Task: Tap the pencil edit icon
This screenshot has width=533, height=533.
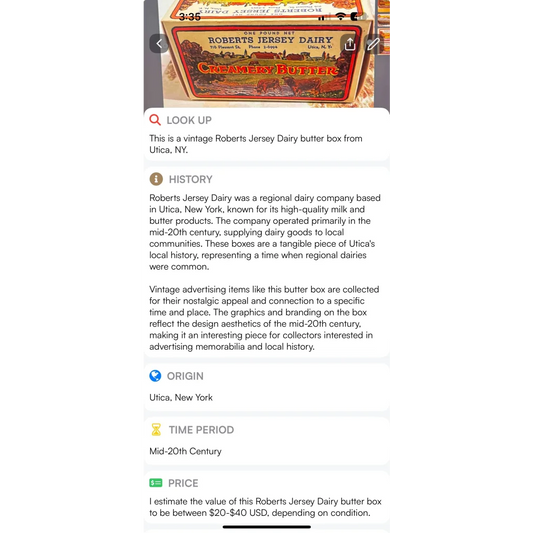Action: coord(373,44)
